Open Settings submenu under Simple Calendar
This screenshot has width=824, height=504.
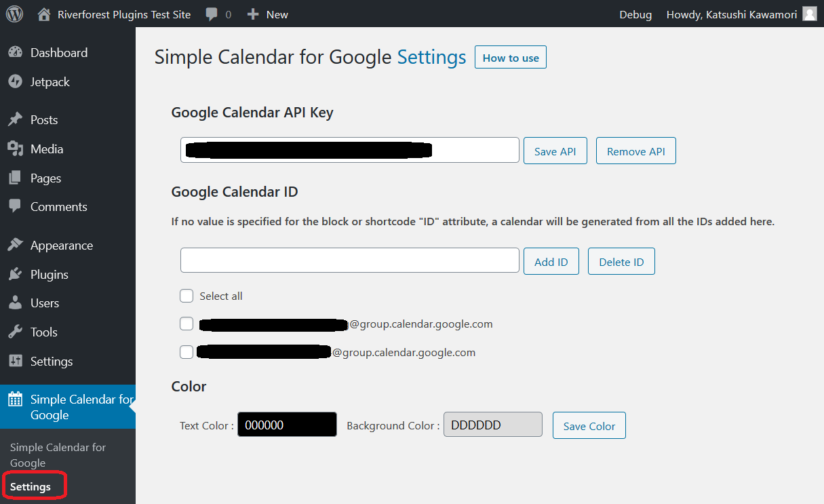[31, 486]
